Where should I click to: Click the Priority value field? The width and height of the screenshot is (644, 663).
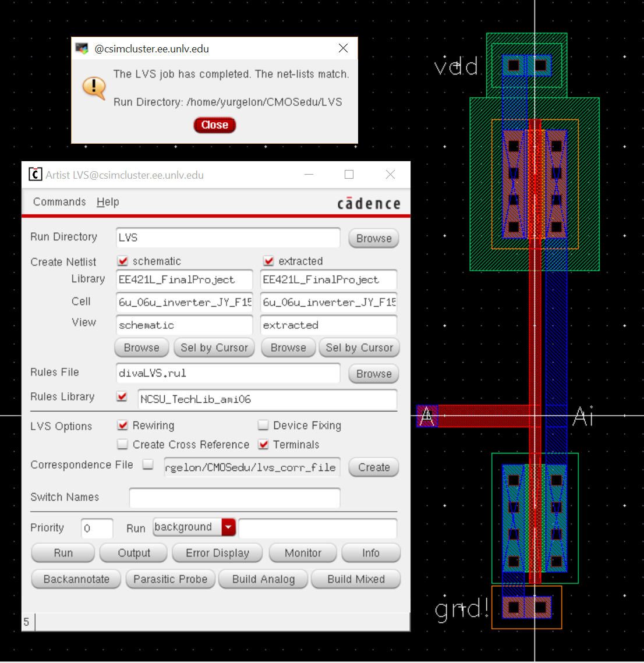[x=97, y=528]
